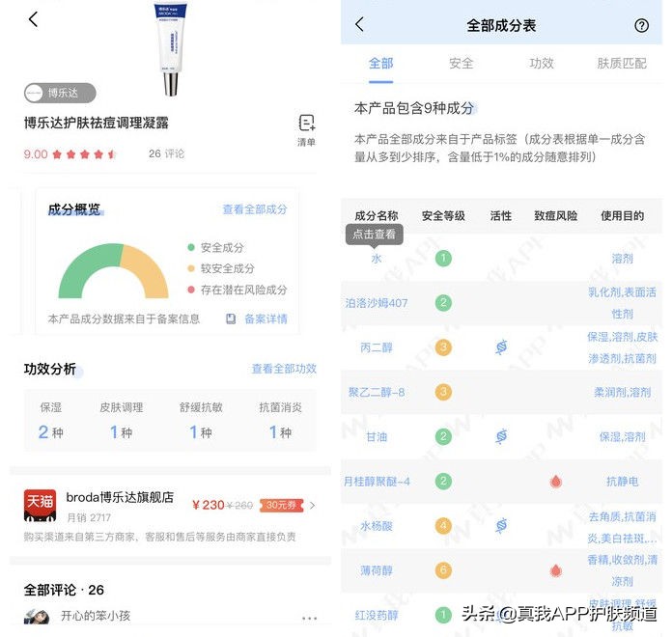Tap the 9.00 star rating
The width and height of the screenshot is (672, 637).
point(70,154)
